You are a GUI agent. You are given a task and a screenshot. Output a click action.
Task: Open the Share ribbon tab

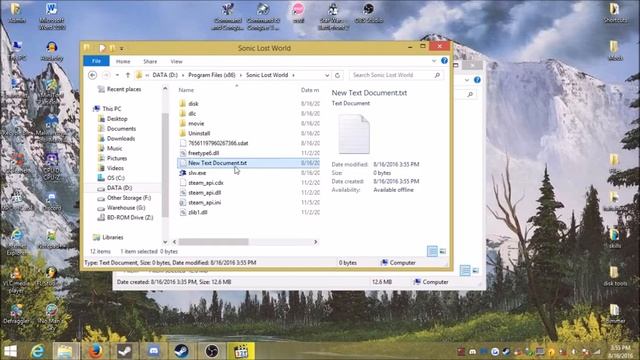(150, 61)
